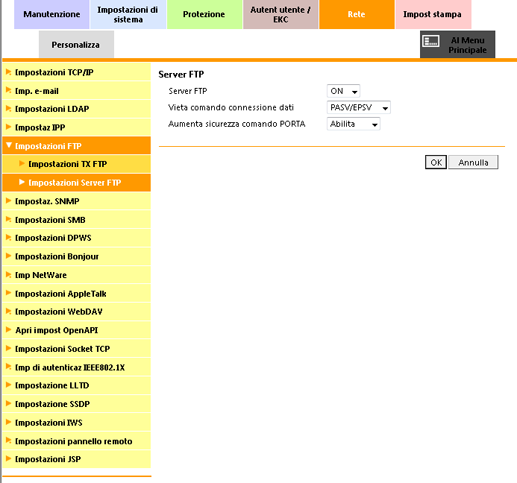Open the Personalizza tab
The height and width of the screenshot is (483, 517).
(76, 45)
